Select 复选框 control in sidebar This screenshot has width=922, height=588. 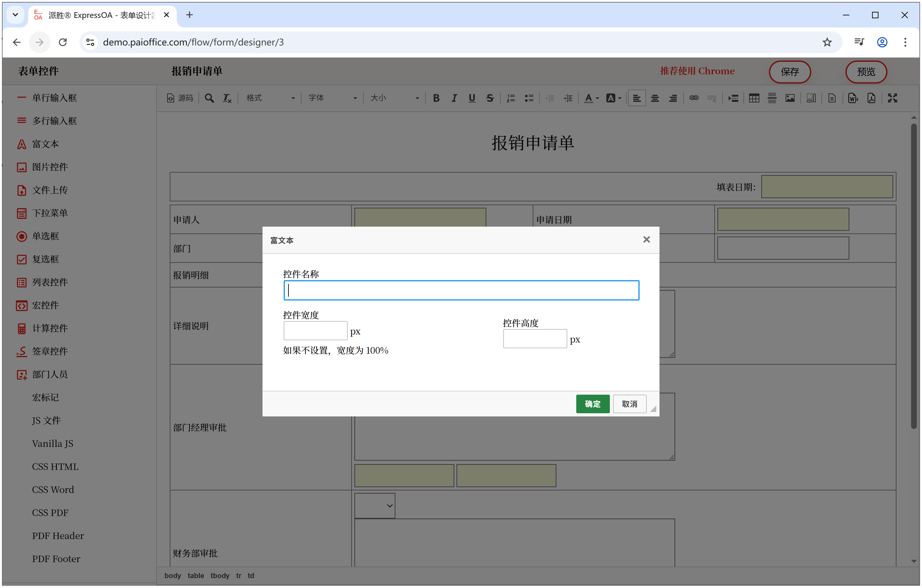point(45,259)
